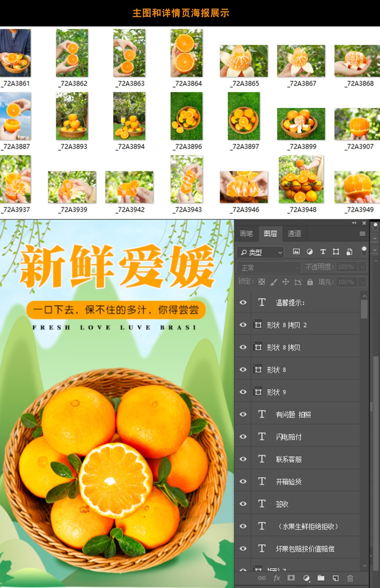
Task: Open thumbnail _72A3861
Action: point(15,53)
